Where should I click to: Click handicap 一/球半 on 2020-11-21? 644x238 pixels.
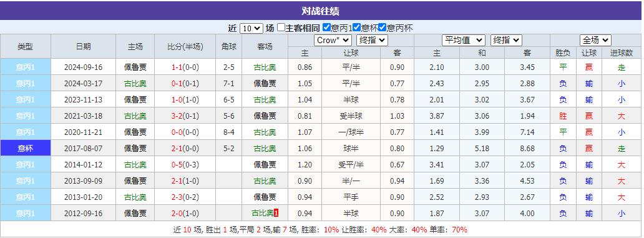tap(351, 132)
